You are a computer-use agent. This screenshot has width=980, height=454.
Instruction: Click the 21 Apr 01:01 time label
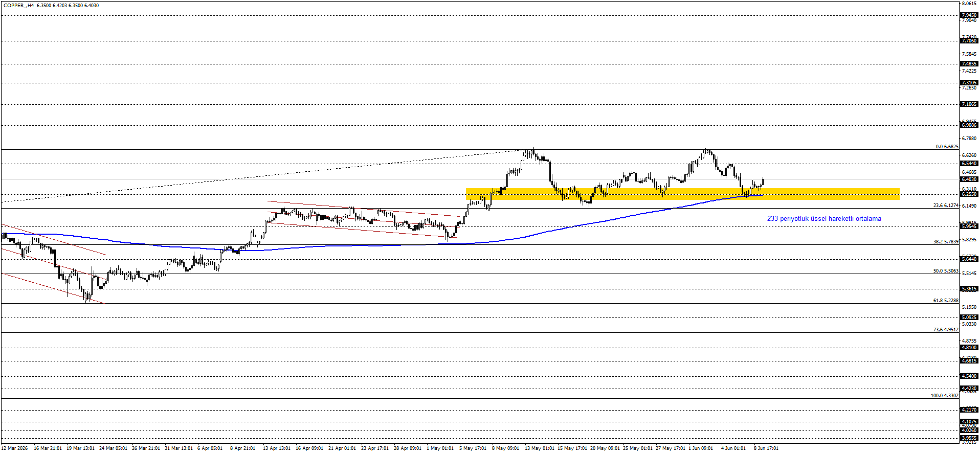click(342, 448)
